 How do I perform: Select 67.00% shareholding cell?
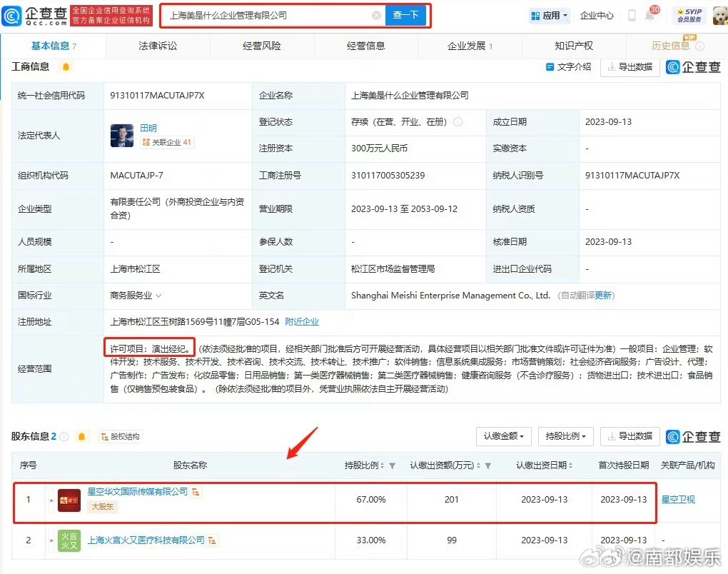[371, 500]
